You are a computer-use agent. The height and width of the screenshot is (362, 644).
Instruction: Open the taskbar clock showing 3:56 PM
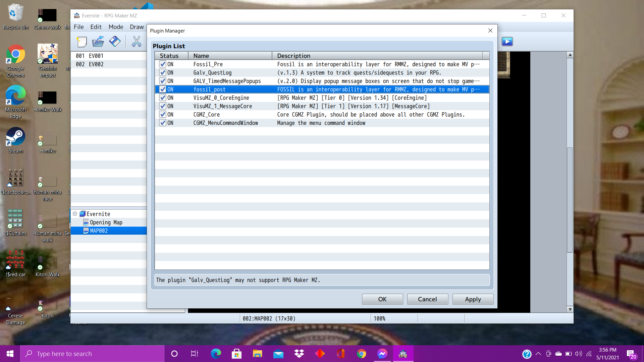(x=607, y=354)
